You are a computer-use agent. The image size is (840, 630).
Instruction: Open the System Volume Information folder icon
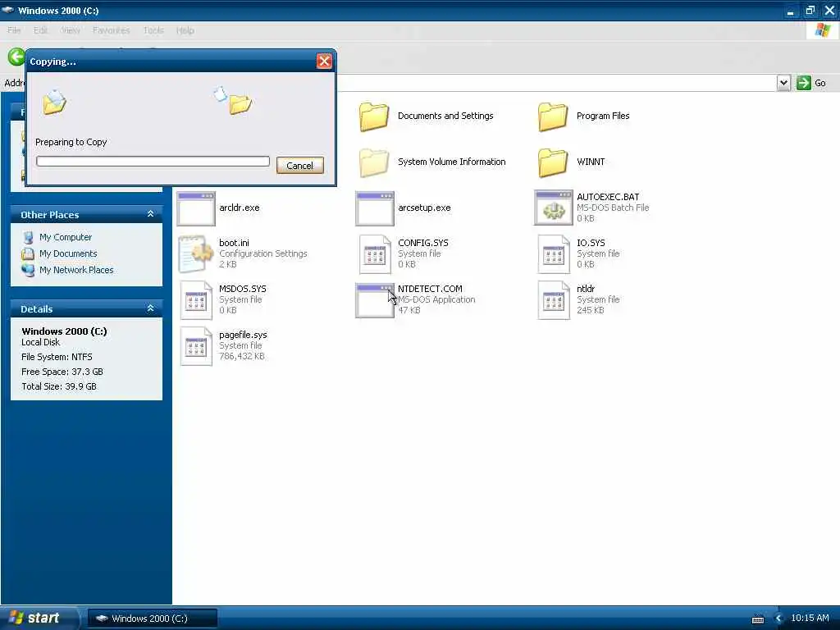[374, 162]
